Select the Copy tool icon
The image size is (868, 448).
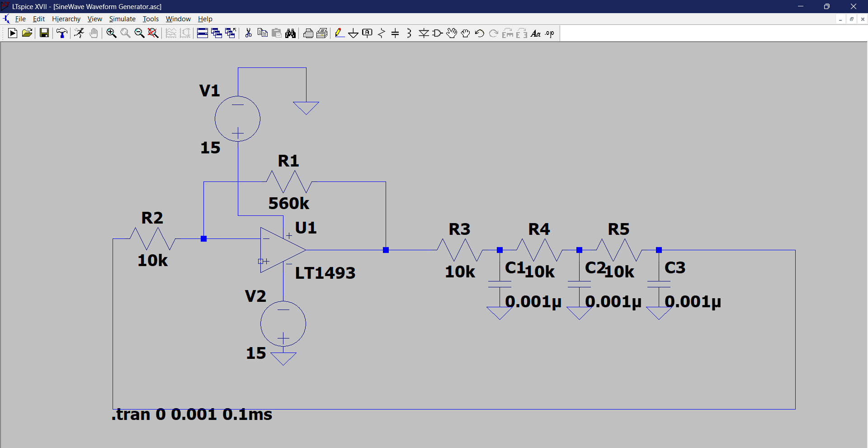(262, 33)
